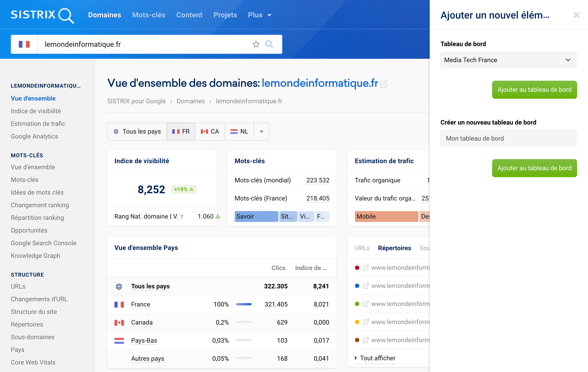Open Google Search Console in sidebar

[43, 243]
